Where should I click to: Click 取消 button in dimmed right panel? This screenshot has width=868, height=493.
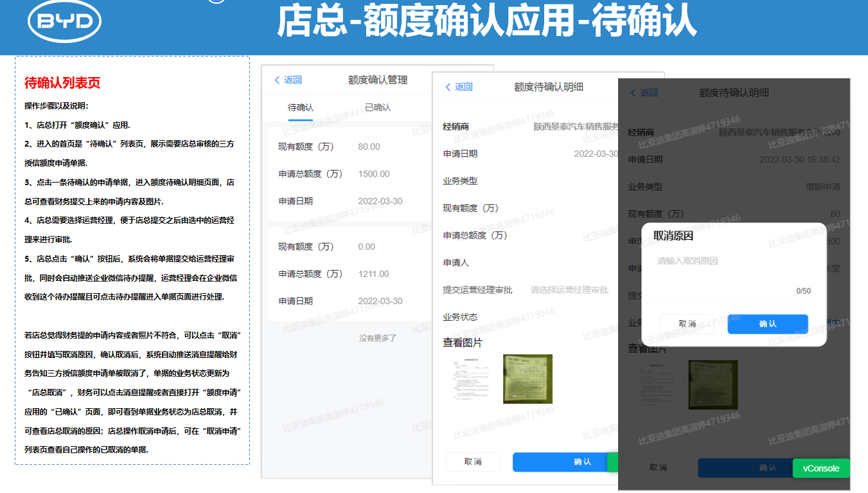(658, 467)
